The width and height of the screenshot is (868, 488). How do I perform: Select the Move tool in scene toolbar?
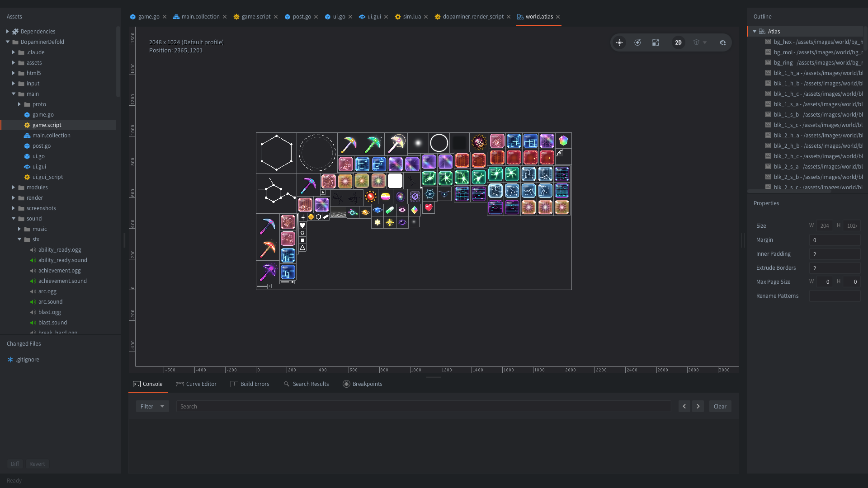[x=619, y=42]
